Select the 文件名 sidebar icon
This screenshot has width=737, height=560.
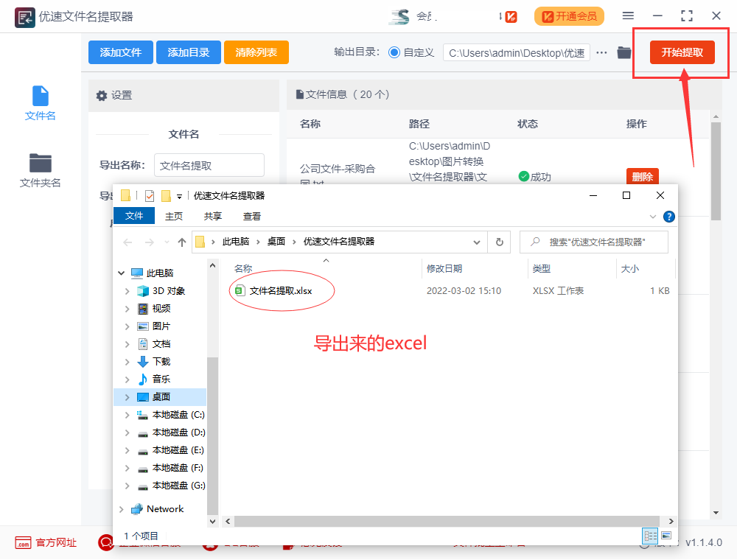pyautogui.click(x=40, y=101)
